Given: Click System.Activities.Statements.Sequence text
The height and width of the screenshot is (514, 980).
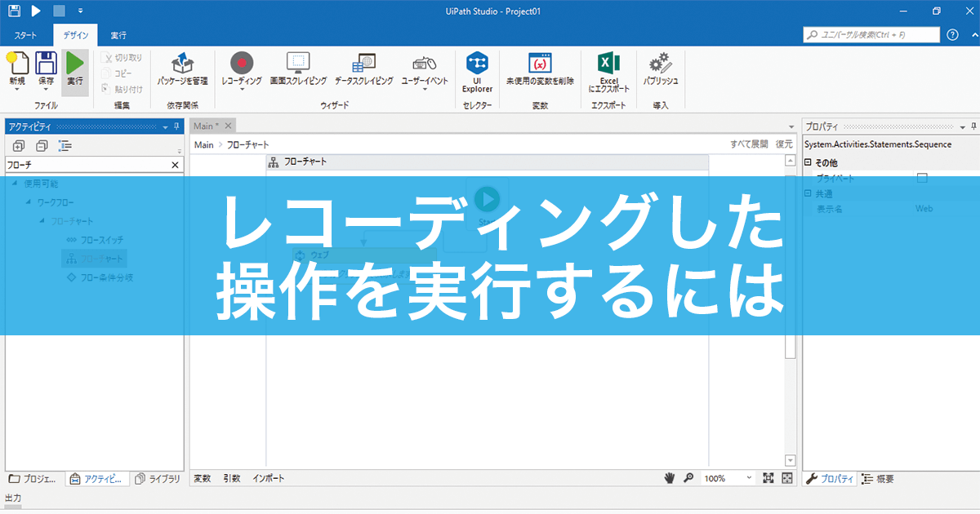Looking at the screenshot, I should click(878, 144).
